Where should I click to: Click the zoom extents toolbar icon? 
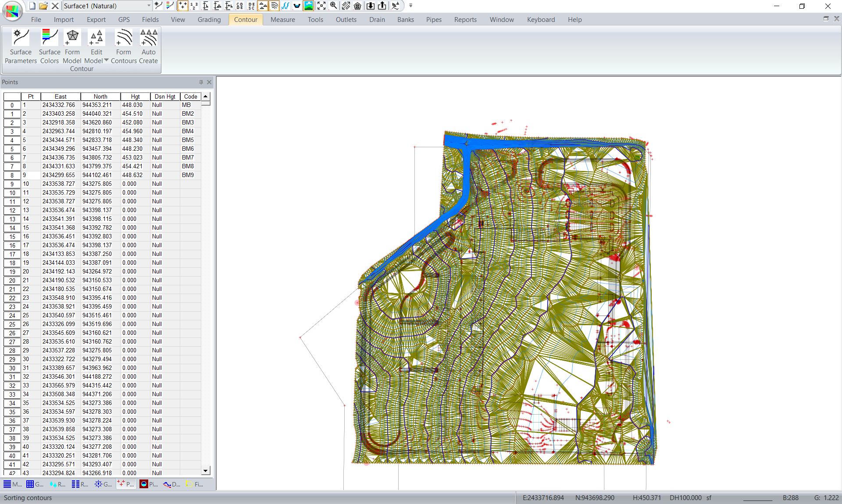(321, 6)
